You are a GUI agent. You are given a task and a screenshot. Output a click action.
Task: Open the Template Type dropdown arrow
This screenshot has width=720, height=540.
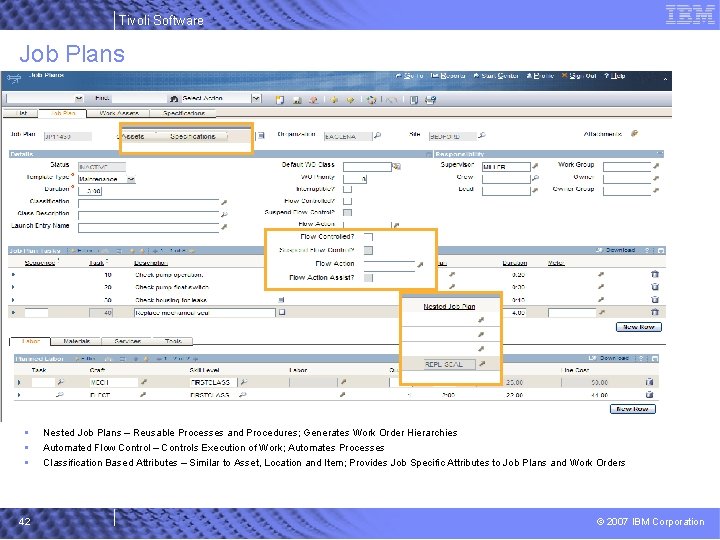click(131, 179)
